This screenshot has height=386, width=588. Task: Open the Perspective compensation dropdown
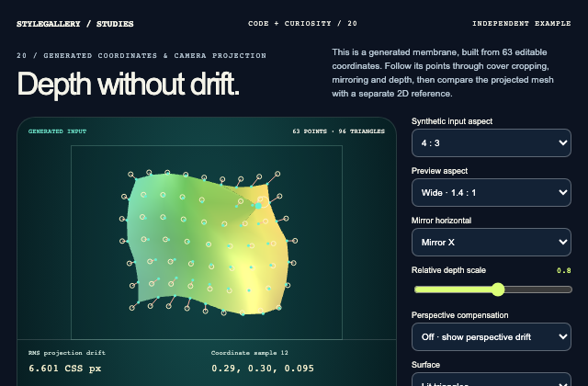pyautogui.click(x=492, y=337)
